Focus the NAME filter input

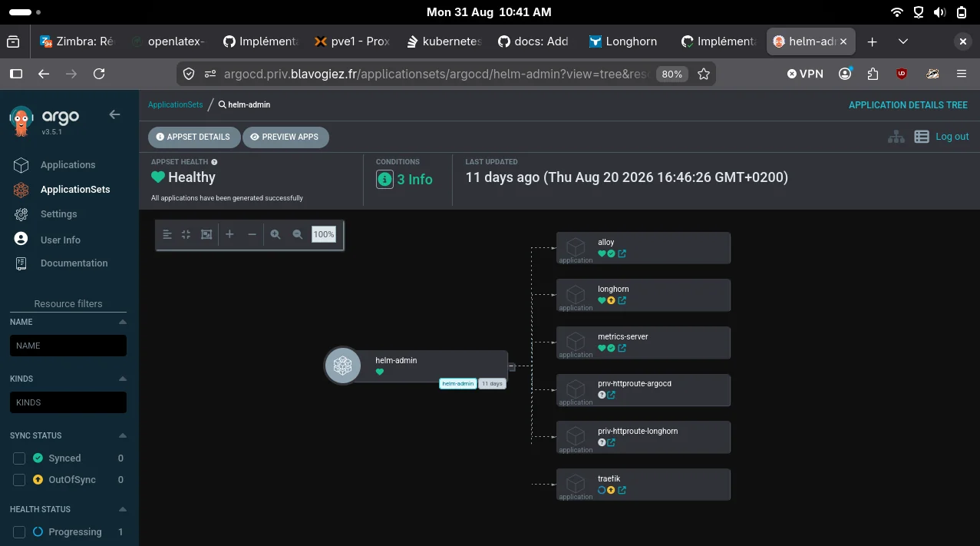[x=68, y=346]
